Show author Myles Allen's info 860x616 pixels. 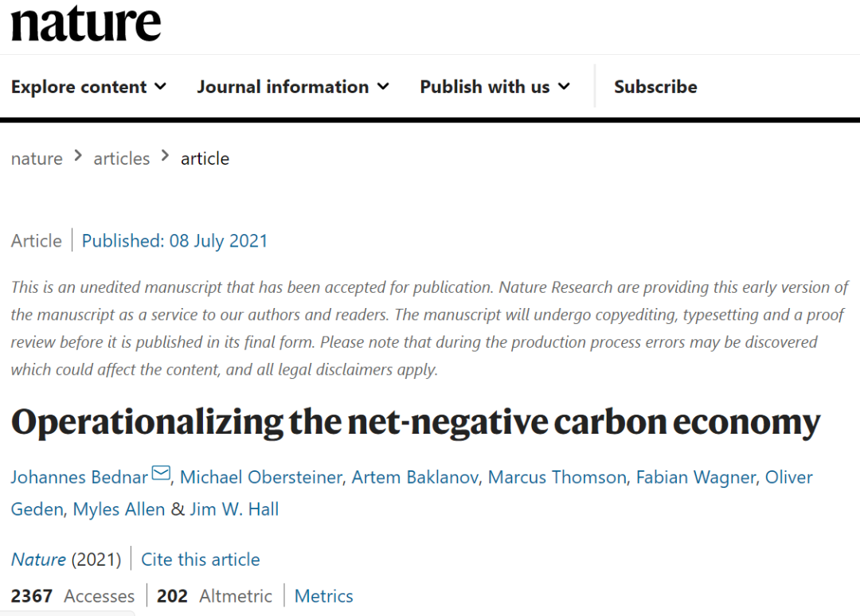pos(119,509)
